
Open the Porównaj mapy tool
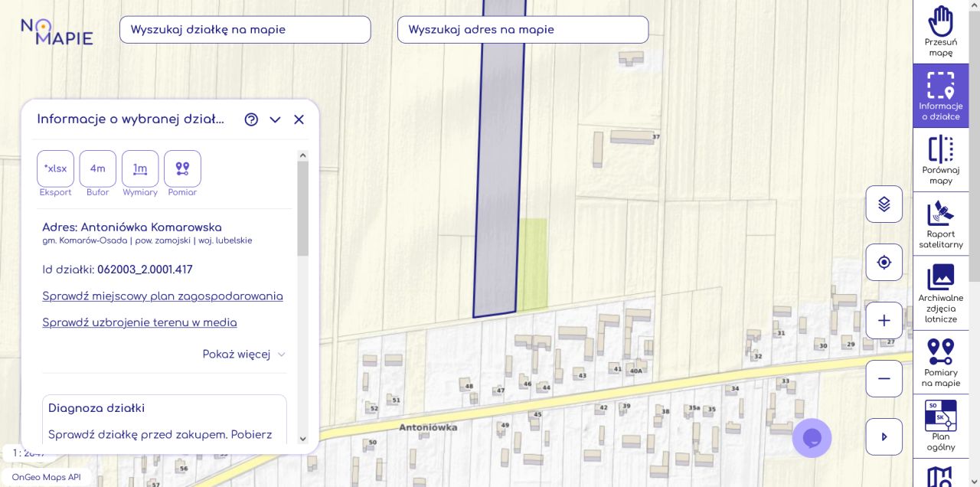click(941, 160)
